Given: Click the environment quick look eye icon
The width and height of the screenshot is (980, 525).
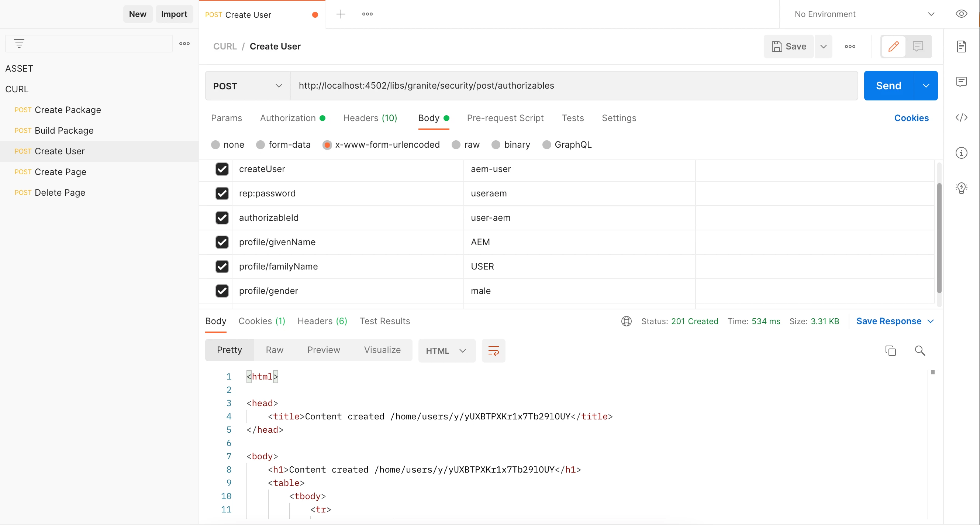Looking at the screenshot, I should pyautogui.click(x=961, y=14).
